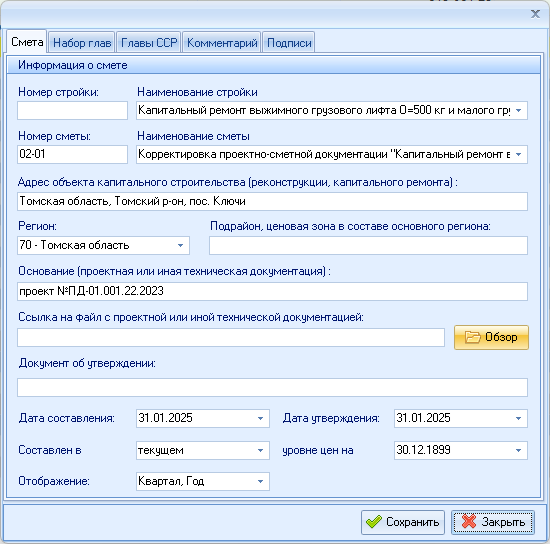Viewport: 550px width, 544px height.
Task: Open the Дата составления date picker arrow
Action: coord(260,418)
